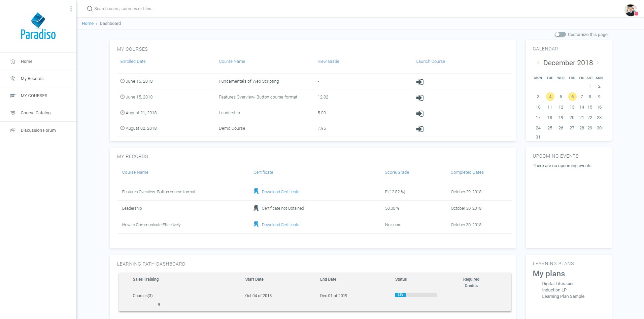Toggle Customize this page switch
Viewport: 644px width, 319px height.
[x=560, y=34]
